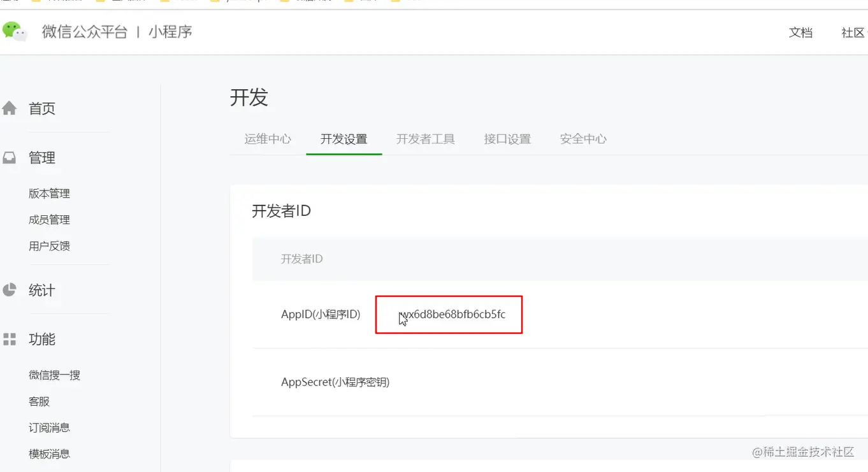Click the home icon beside 首页
The width and height of the screenshot is (868, 472).
coord(9,108)
